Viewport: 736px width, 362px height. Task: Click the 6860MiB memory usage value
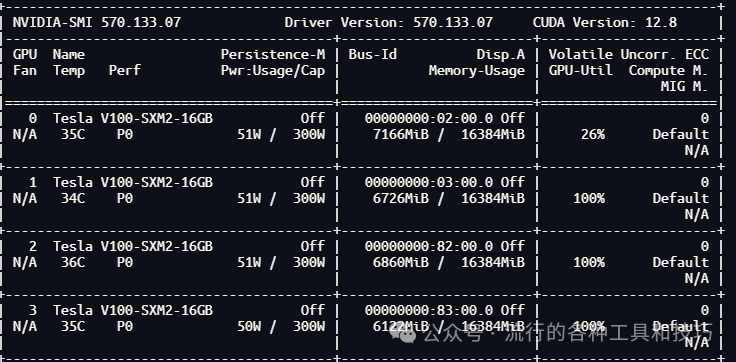401,262
